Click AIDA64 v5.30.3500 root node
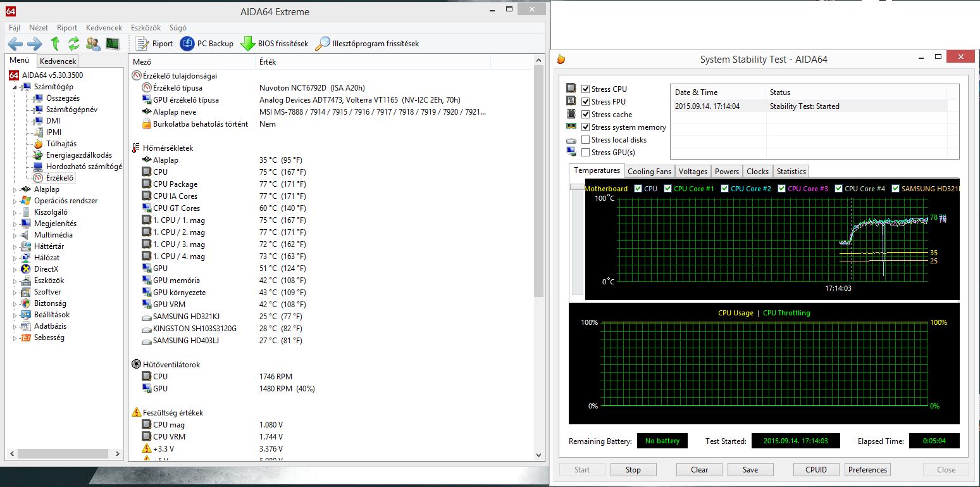 point(52,75)
